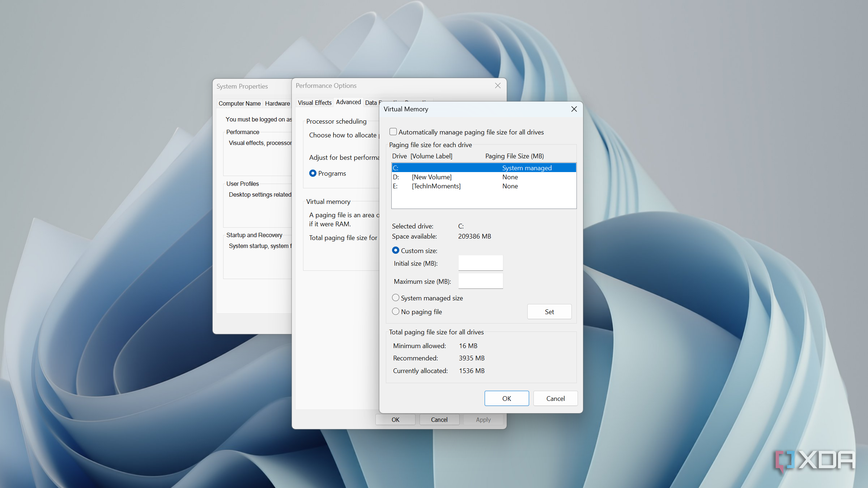
Task: Confirm Virtual Memory with OK button
Action: 507,398
